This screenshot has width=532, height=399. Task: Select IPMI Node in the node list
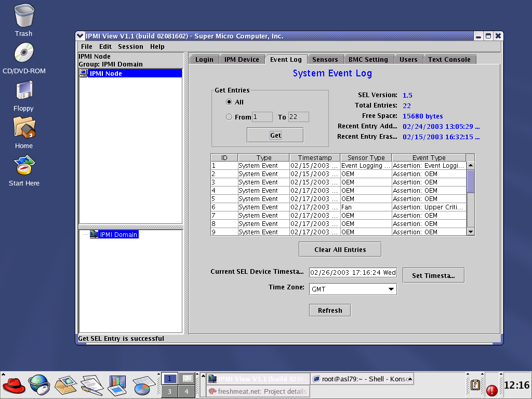[130, 73]
